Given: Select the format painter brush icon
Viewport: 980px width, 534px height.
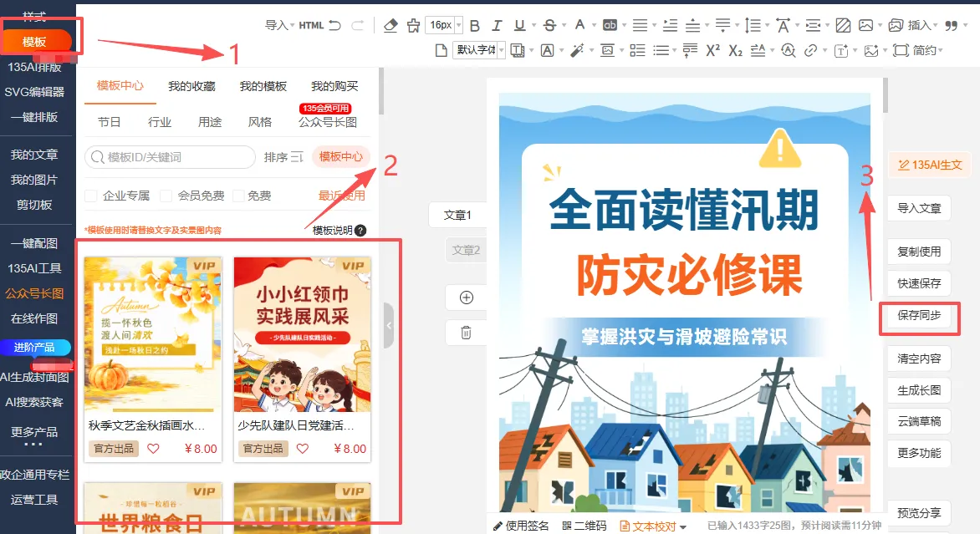Looking at the screenshot, I should 413,26.
